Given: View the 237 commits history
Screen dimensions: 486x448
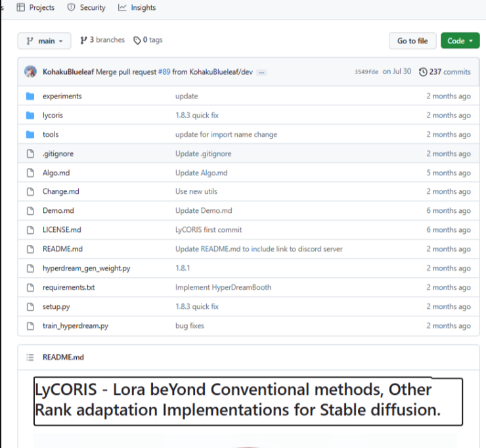Looking at the screenshot, I should click(x=445, y=72).
